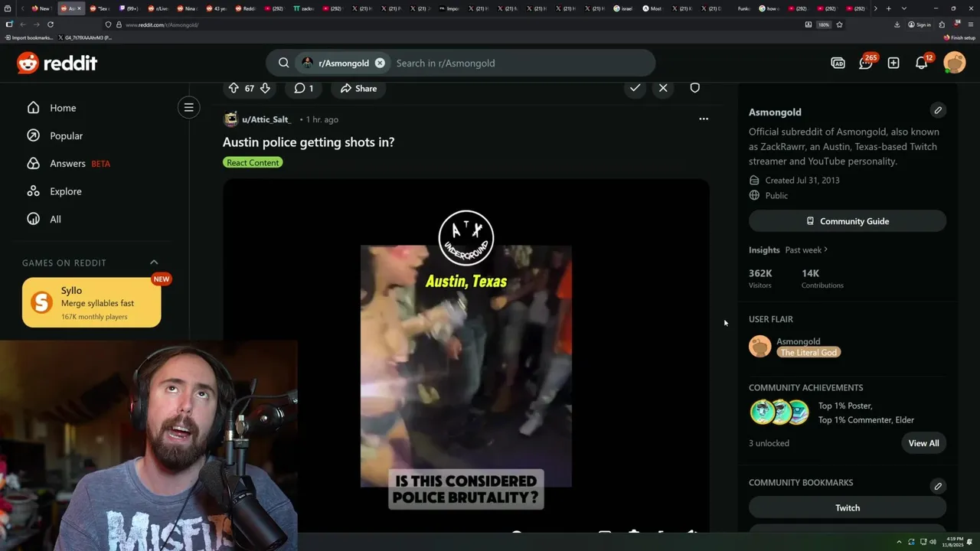Open the post's comments button
Viewport: 980px width, 551px height.
304,88
